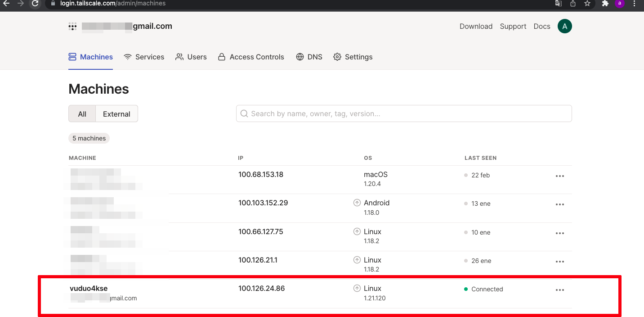Click the Tailscale logo dots icon
This screenshot has width=644, height=317.
[x=72, y=27]
